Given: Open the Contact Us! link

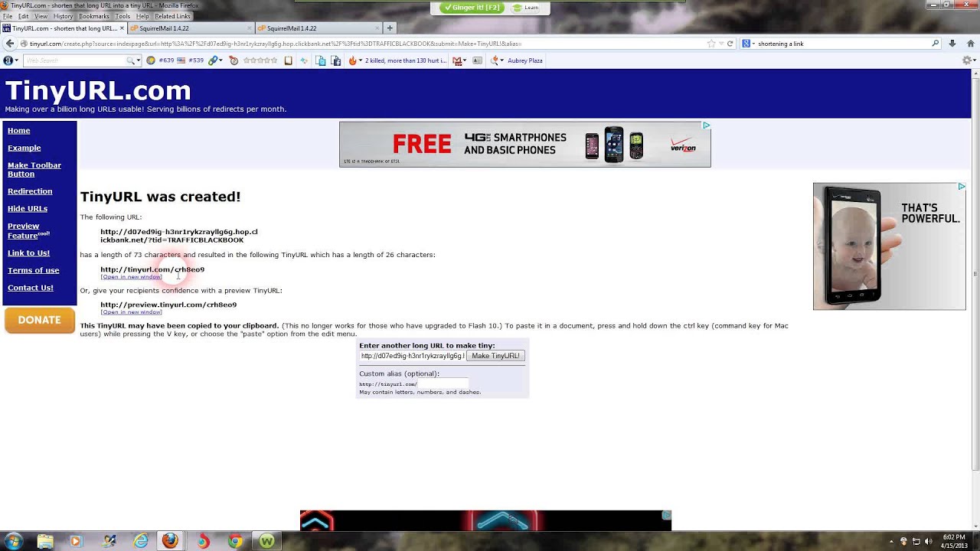Looking at the screenshot, I should [31, 288].
